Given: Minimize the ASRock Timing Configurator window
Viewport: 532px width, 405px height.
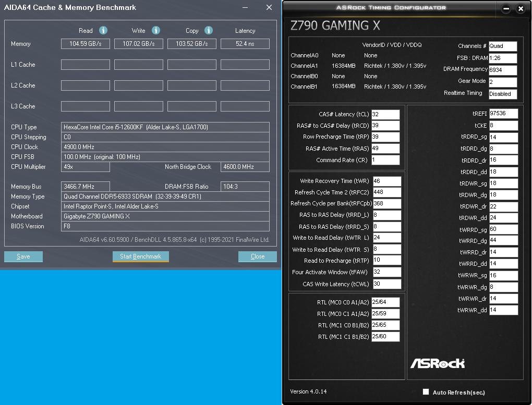Looking at the screenshot, I should click(506, 9).
